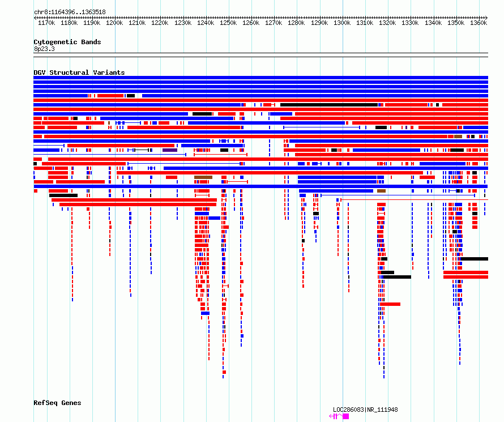
Task: Click the LOC286083|NR_111948 gene label
Action: pyautogui.click(x=365, y=410)
